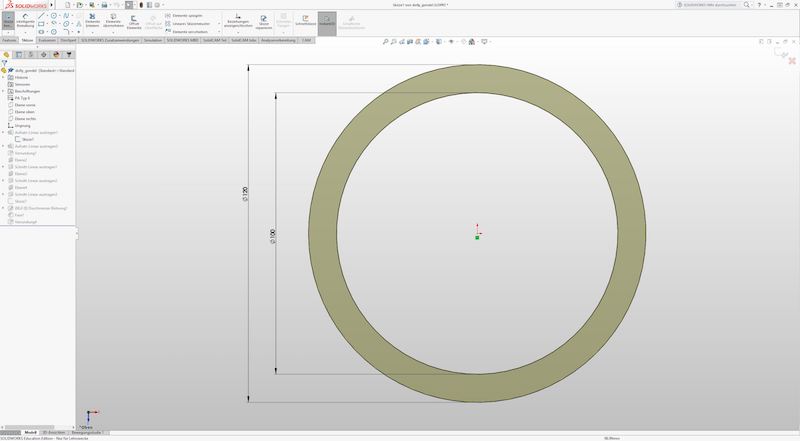Click the Skizze beenden (exit sketch) button
The image size is (800, 441).
(8, 21)
